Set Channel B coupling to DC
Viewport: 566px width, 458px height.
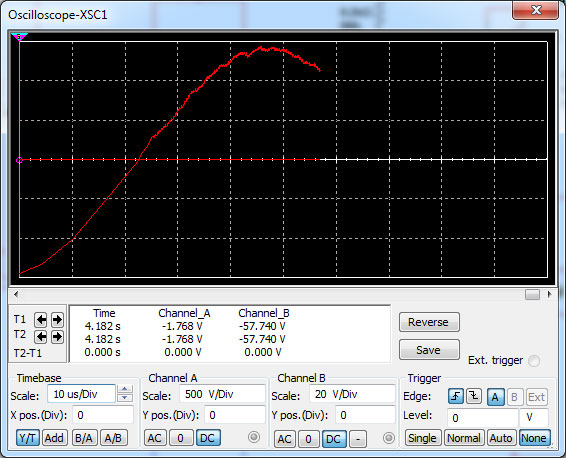(334, 439)
